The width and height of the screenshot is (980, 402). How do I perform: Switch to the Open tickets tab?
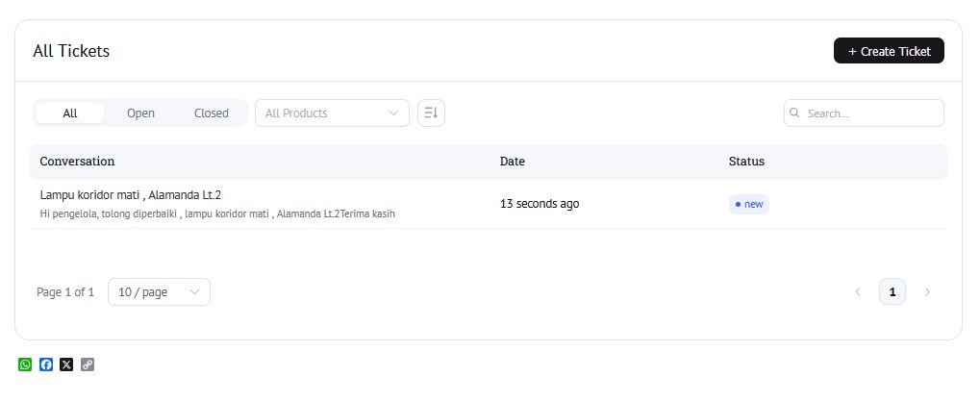[140, 113]
